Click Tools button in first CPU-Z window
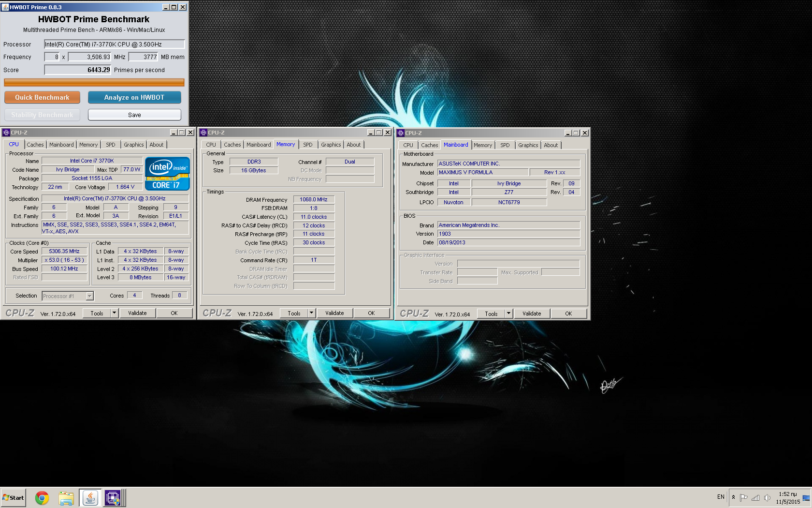This screenshot has width=812, height=508. (97, 313)
